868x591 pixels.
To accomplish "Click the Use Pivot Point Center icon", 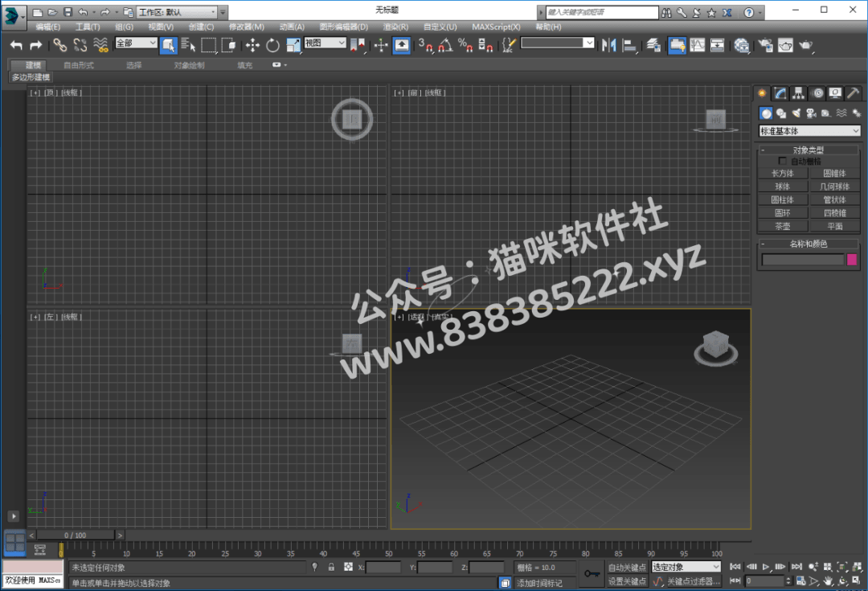I will pyautogui.click(x=358, y=45).
